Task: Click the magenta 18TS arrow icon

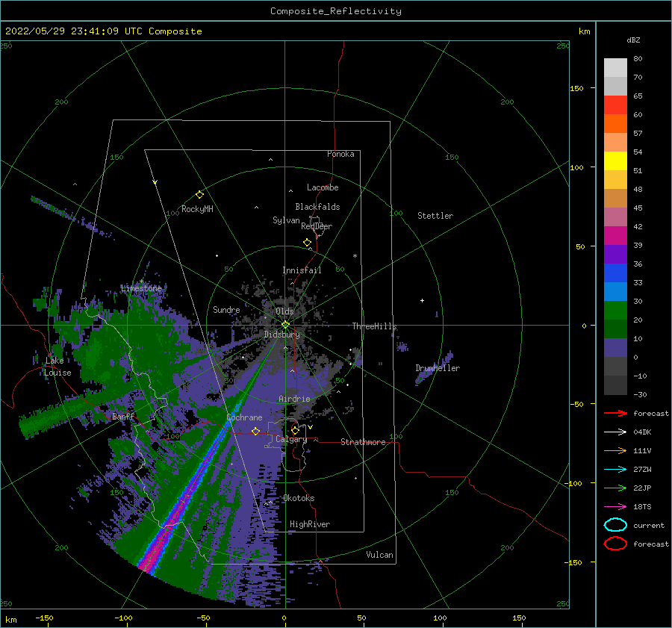Action: click(615, 507)
